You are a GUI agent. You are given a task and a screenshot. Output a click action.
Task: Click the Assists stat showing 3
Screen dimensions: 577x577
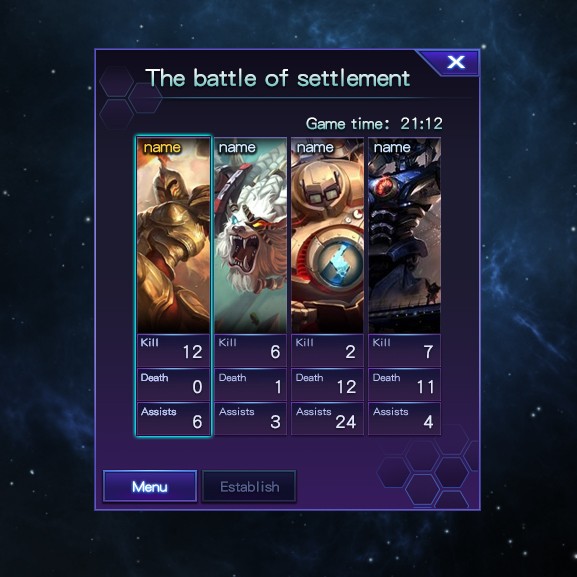[250, 419]
